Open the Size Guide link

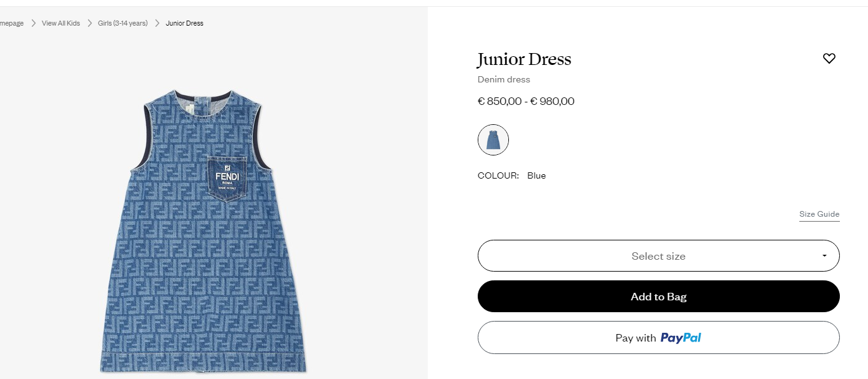coord(819,214)
